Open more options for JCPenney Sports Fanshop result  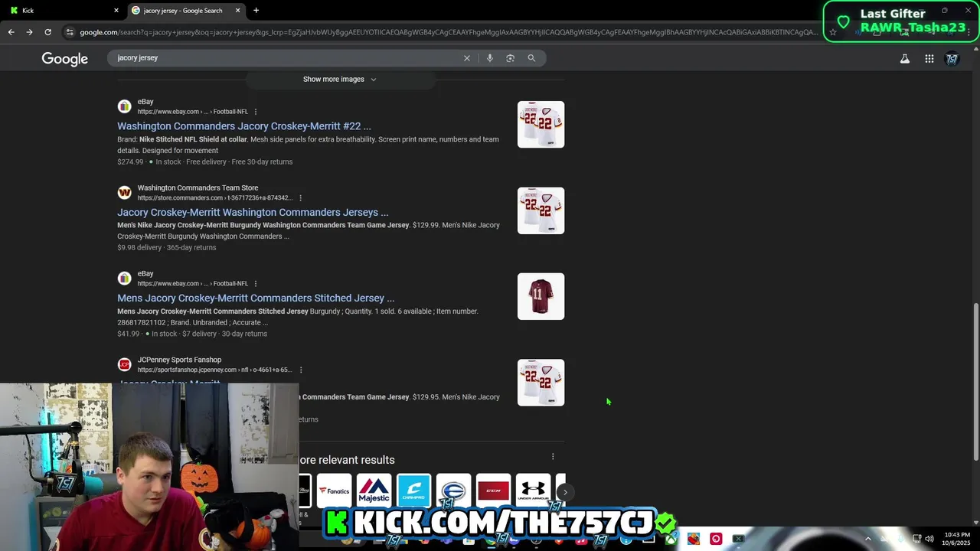tap(300, 370)
